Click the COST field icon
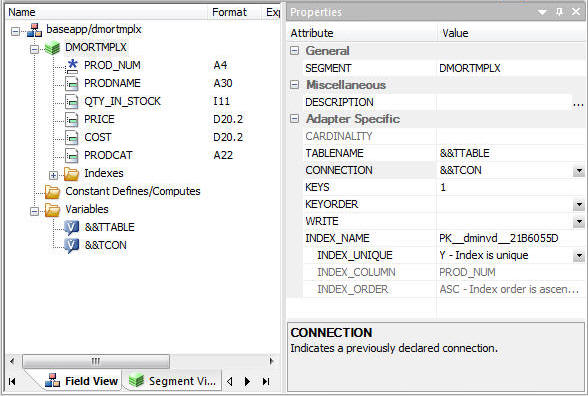Image resolution: width=588 pixels, height=396 pixels. (72, 138)
